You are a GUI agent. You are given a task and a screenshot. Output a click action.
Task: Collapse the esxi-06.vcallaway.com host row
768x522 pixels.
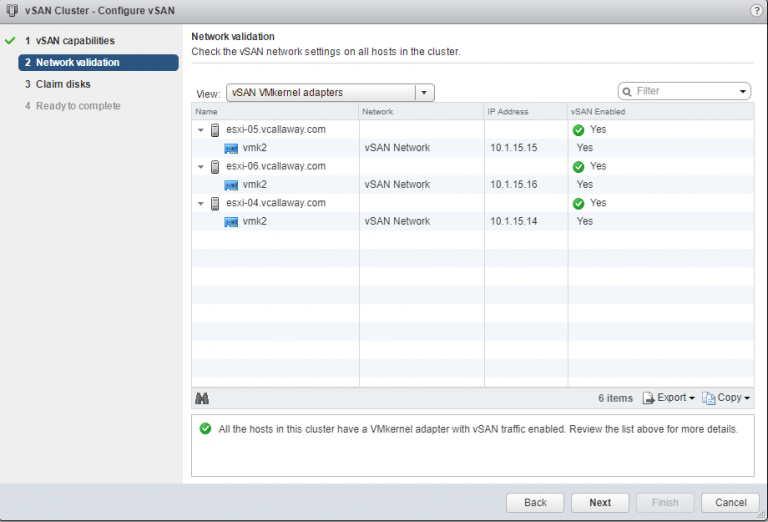[200, 167]
